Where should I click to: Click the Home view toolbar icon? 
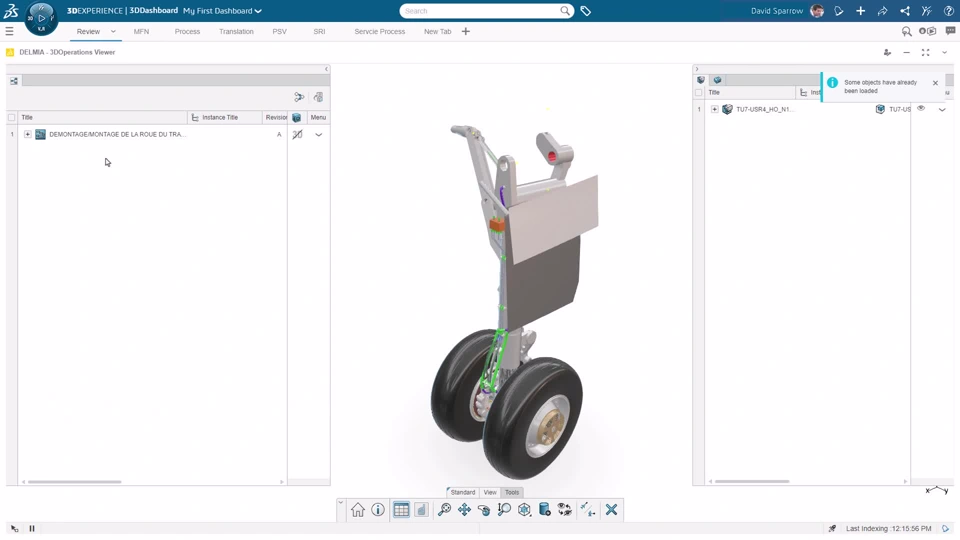(x=358, y=509)
